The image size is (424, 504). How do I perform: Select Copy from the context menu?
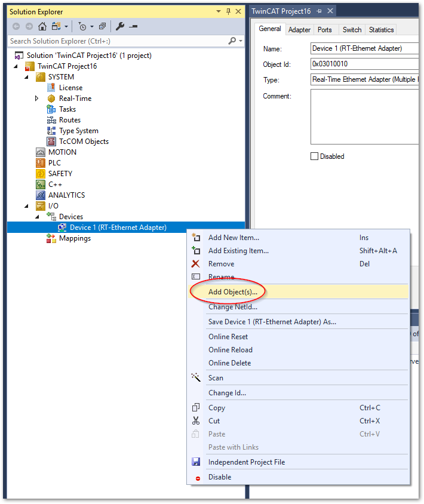(x=299, y=408)
